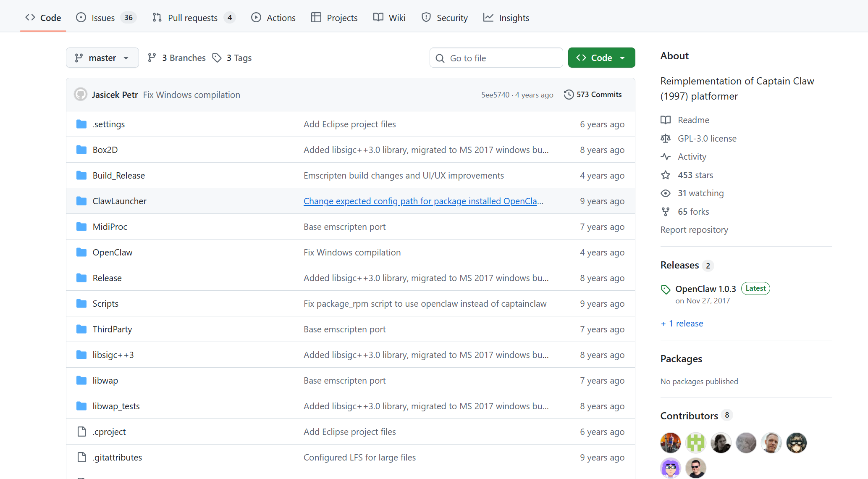Open the .gitattributes file

(117, 458)
